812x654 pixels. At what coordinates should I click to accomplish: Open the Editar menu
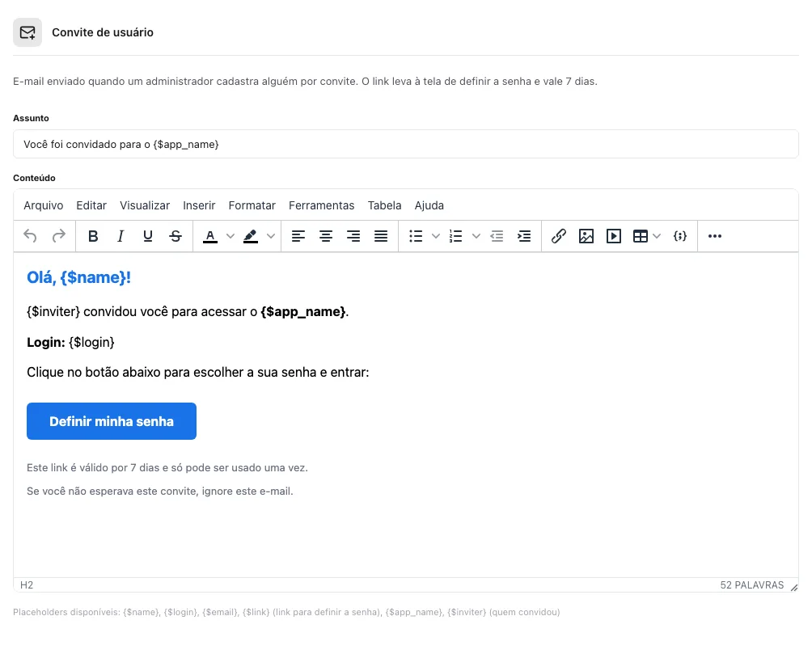[x=91, y=205]
